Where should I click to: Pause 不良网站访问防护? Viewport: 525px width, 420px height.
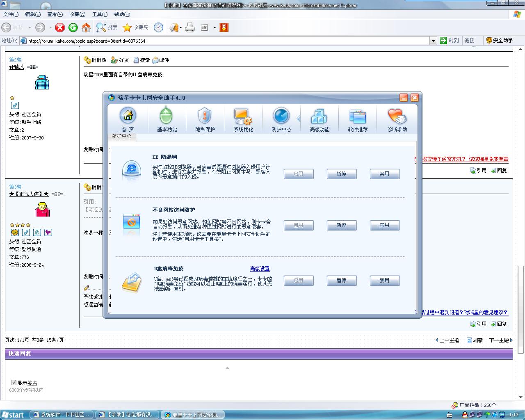[342, 225]
